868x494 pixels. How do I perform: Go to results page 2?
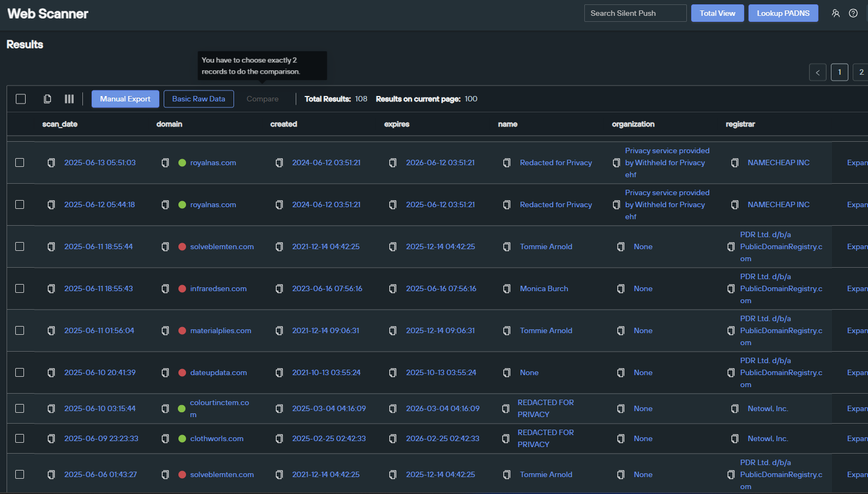tap(861, 72)
